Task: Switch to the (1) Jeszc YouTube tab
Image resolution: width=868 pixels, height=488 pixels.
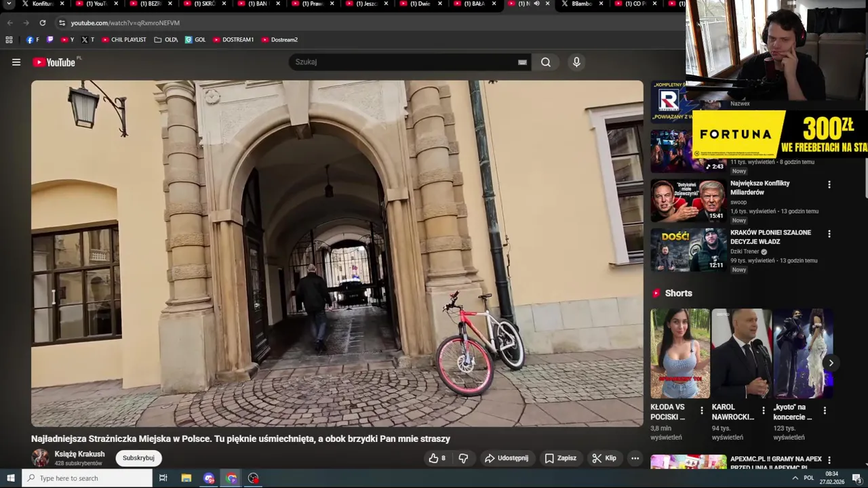Action: [x=366, y=4]
